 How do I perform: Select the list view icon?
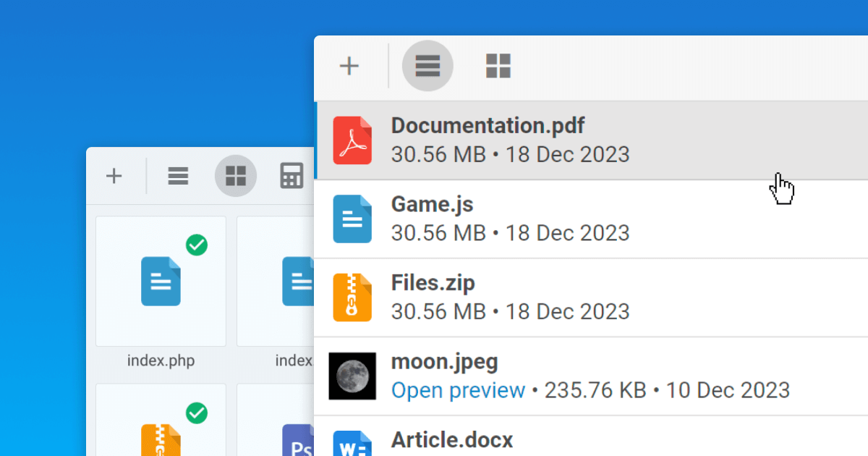click(427, 66)
